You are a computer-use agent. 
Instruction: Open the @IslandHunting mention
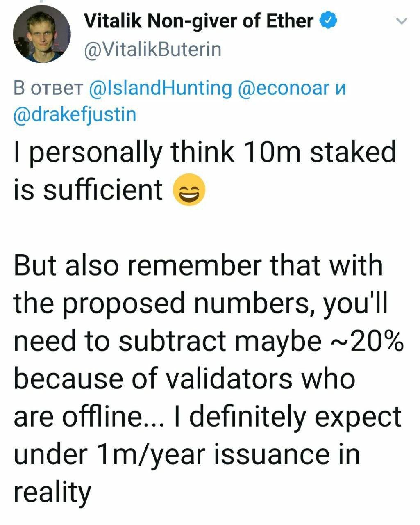click(160, 88)
